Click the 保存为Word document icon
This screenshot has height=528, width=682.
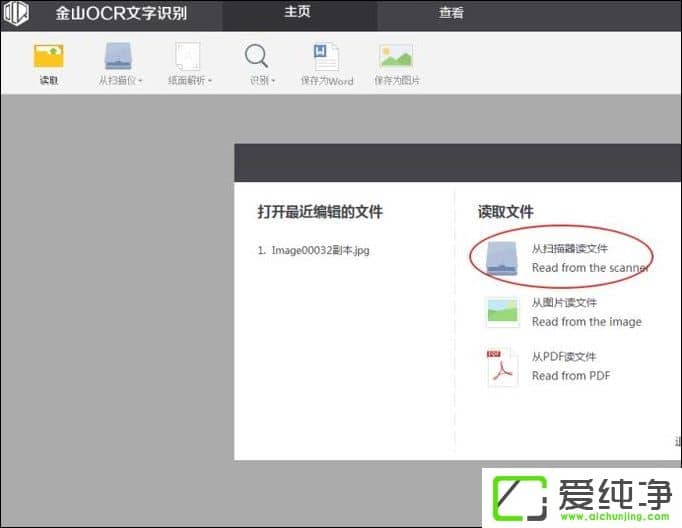click(x=326, y=57)
